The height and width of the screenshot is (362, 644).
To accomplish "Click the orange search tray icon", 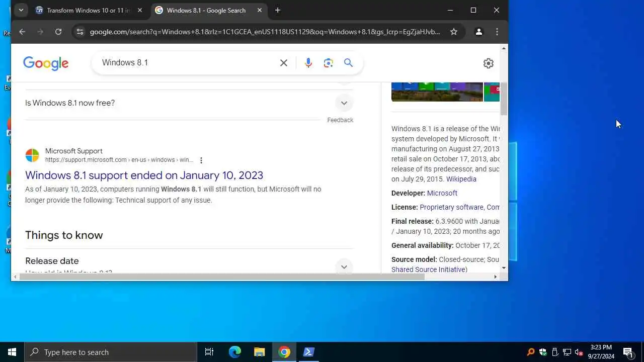I will pyautogui.click(x=530, y=352).
